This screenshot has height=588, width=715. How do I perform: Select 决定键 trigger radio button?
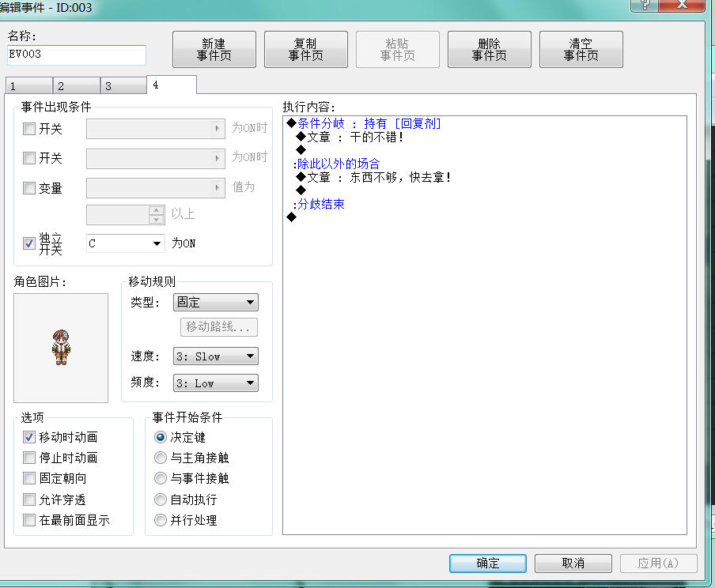coord(161,438)
